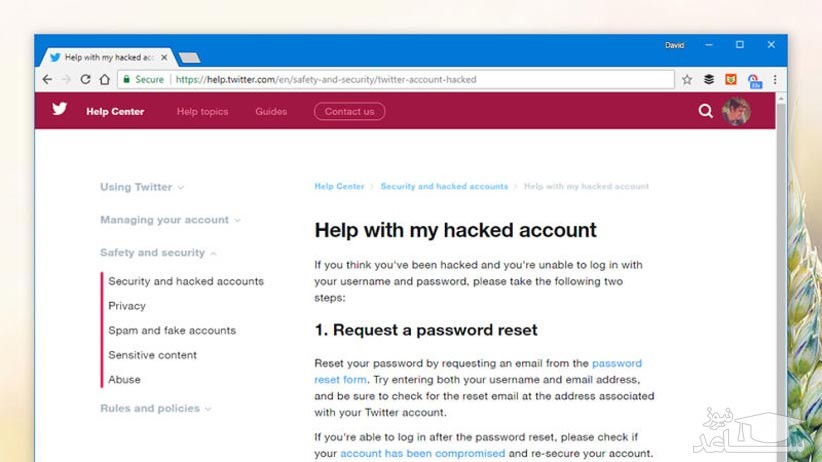Click the profile avatar picture
The image size is (822, 462).
(736, 111)
